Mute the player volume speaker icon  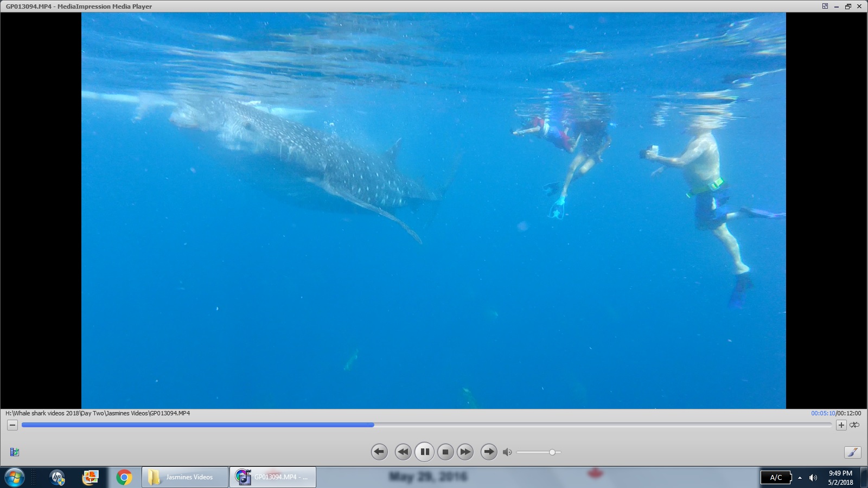point(507,452)
